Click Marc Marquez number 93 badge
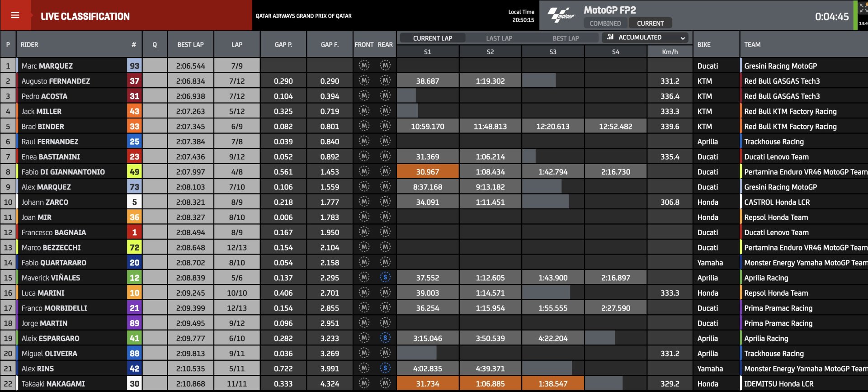Image resolution: width=868 pixels, height=392 pixels. [134, 66]
